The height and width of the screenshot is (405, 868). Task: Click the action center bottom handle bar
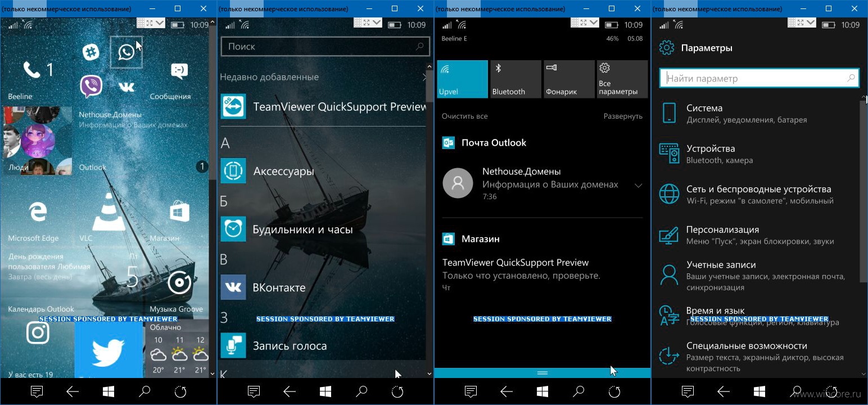click(x=542, y=373)
